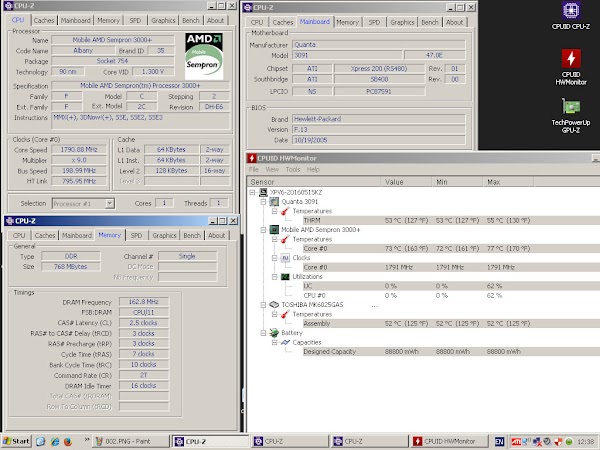Click the TOSHIBA MK6025GAS hard drive icon

[x=274, y=305]
